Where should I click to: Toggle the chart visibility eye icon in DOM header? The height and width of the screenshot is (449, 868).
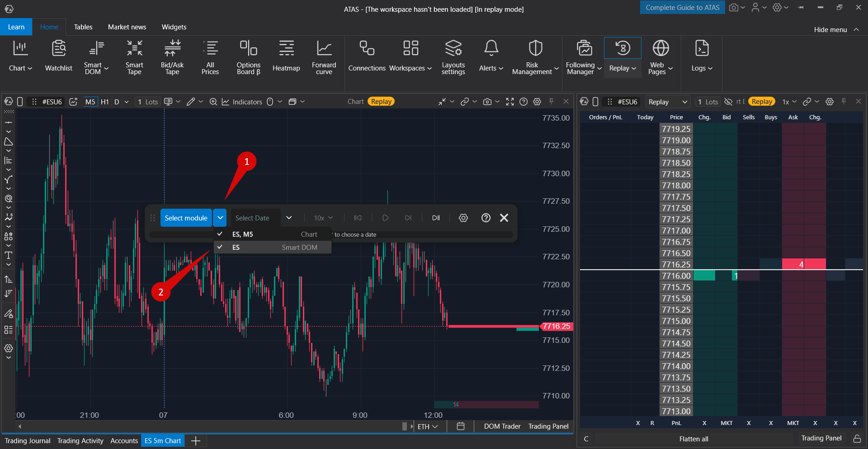click(728, 102)
